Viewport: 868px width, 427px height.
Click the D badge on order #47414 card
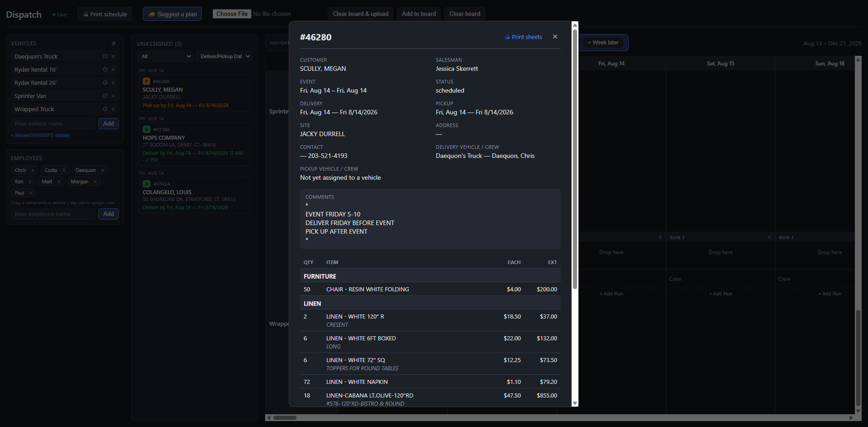(x=146, y=184)
